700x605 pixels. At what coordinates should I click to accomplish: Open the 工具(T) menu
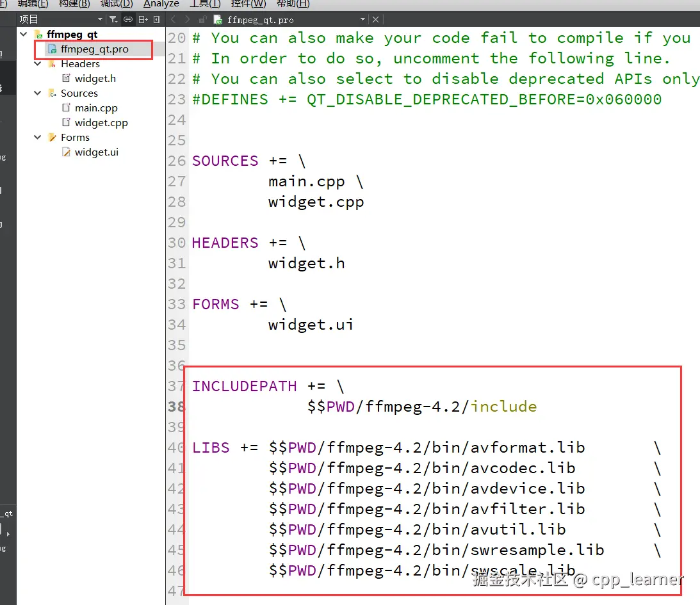pos(205,4)
